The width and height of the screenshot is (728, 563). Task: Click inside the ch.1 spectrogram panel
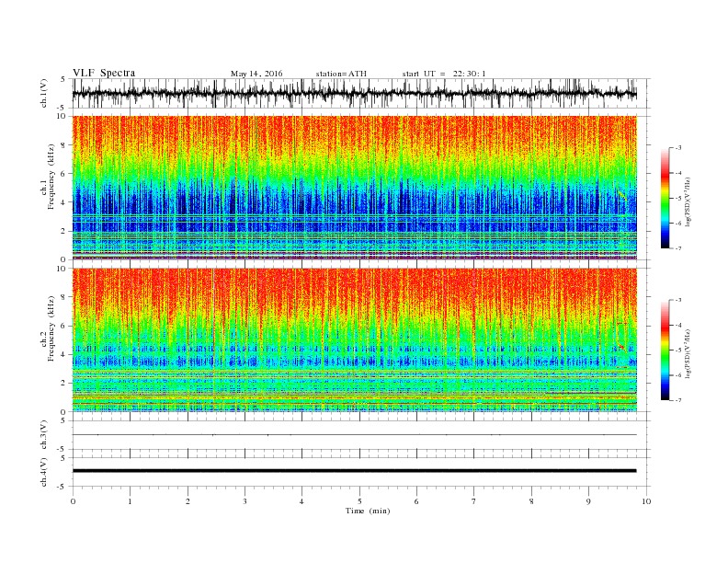click(354, 188)
